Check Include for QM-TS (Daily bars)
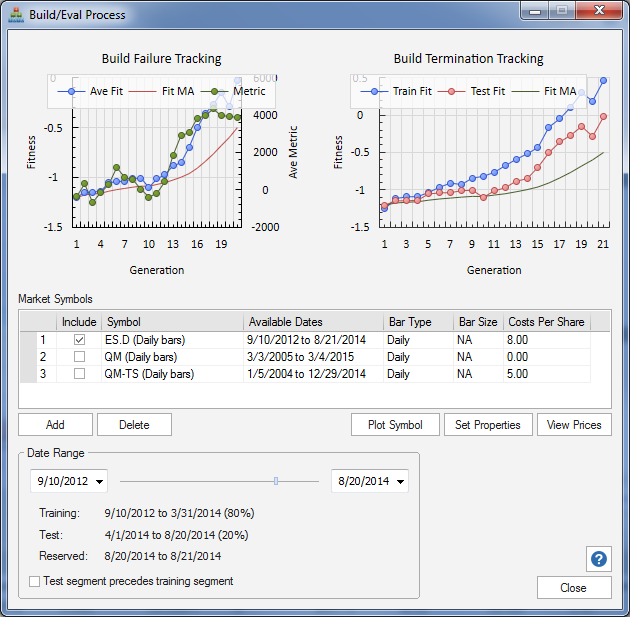 tap(79, 374)
